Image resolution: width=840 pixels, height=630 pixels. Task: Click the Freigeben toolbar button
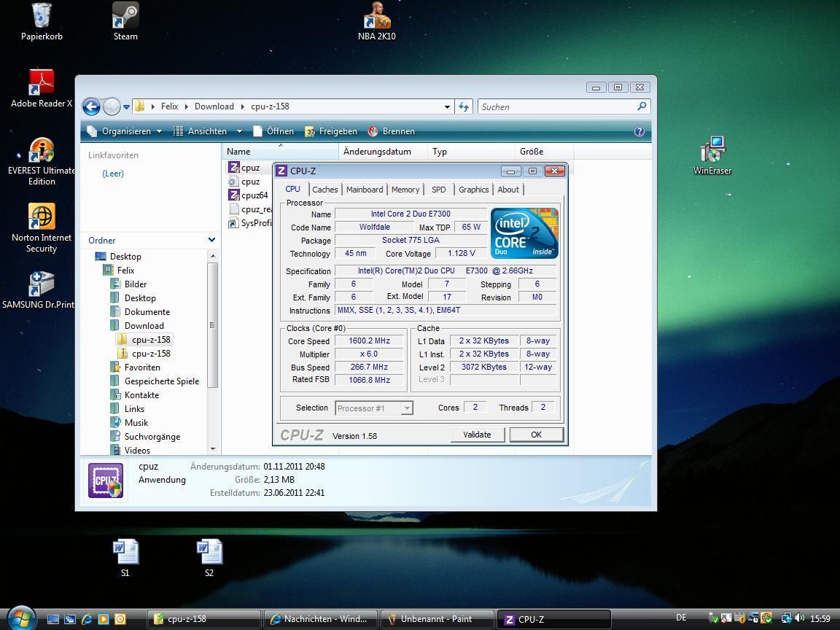click(331, 131)
